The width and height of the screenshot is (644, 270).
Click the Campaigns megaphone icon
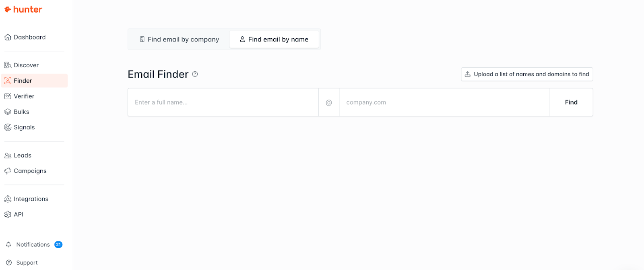coord(8,171)
